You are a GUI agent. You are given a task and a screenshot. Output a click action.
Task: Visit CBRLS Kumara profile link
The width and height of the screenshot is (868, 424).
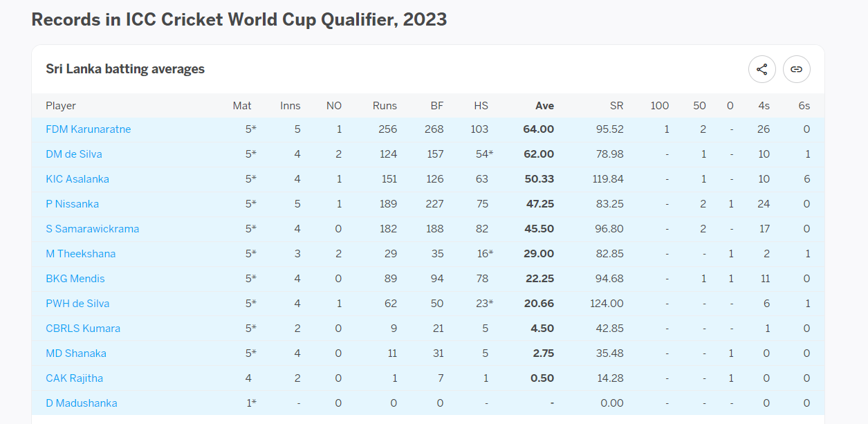pyautogui.click(x=83, y=329)
